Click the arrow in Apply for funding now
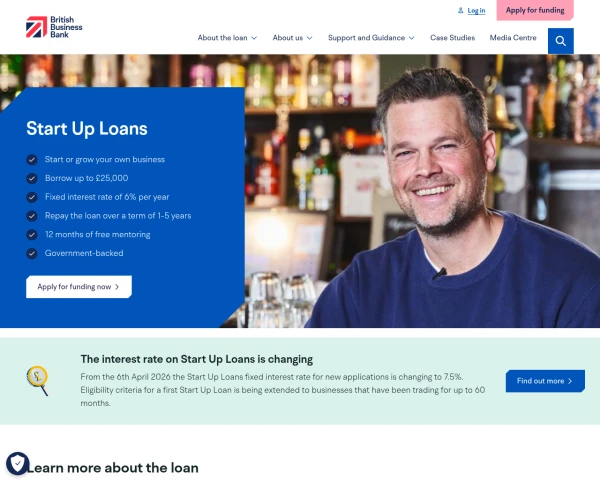This screenshot has width=600, height=480. coord(117,287)
